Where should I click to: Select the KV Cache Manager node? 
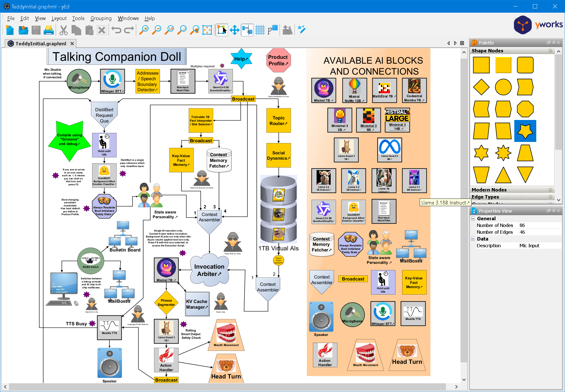click(x=197, y=304)
